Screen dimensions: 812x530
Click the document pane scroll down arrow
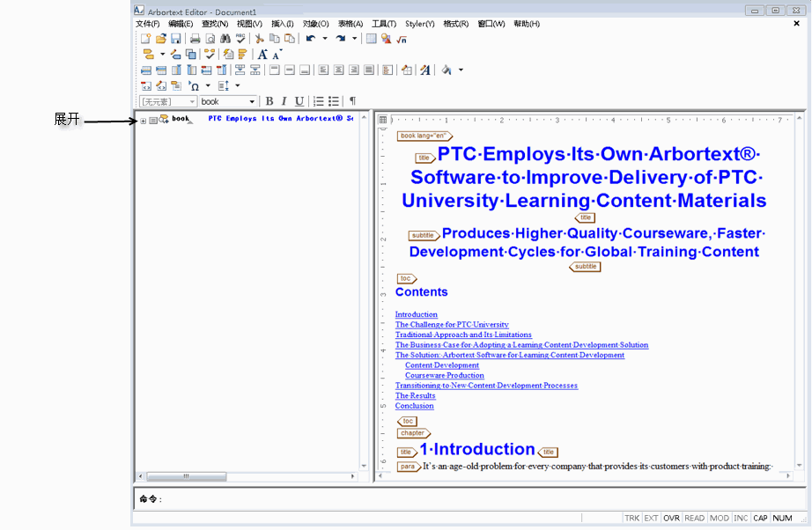pos(799,466)
